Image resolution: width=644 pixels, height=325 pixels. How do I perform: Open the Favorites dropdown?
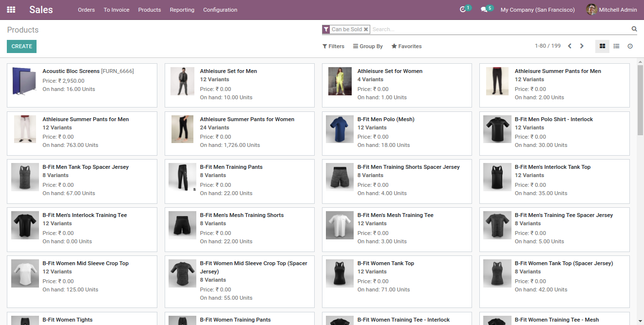(x=406, y=46)
